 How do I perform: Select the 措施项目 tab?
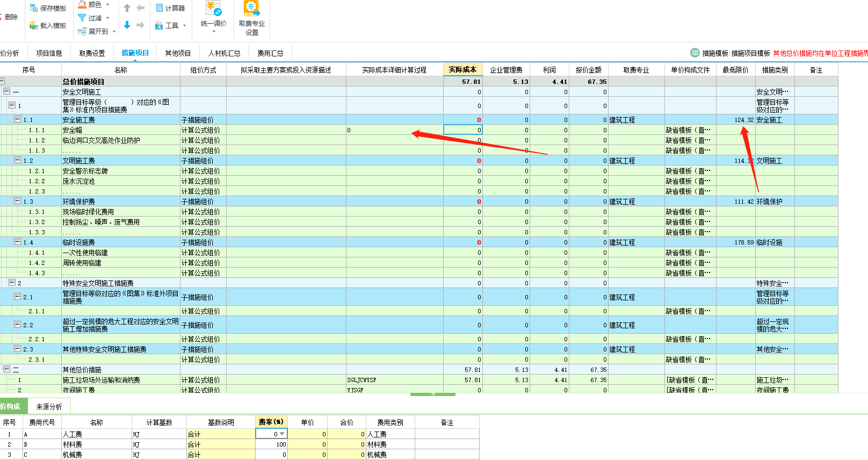(135, 53)
